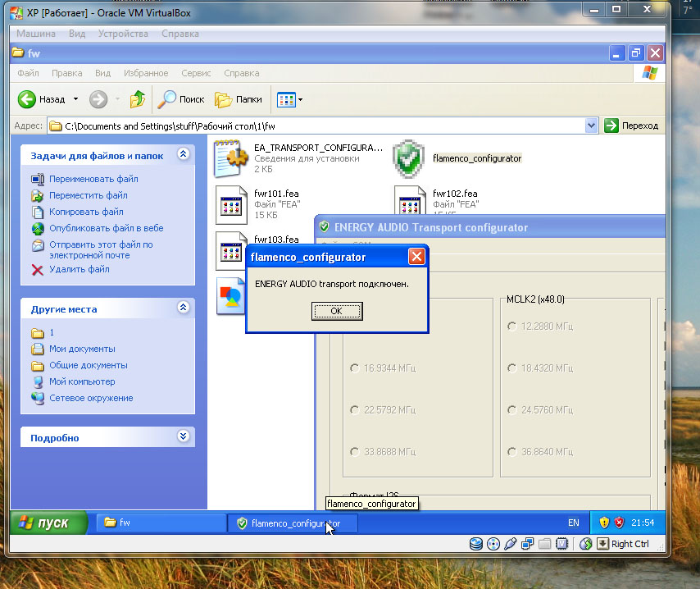Select the fwr103.fea file icon
Image resolution: width=700 pixels, height=589 pixels.
click(231, 250)
